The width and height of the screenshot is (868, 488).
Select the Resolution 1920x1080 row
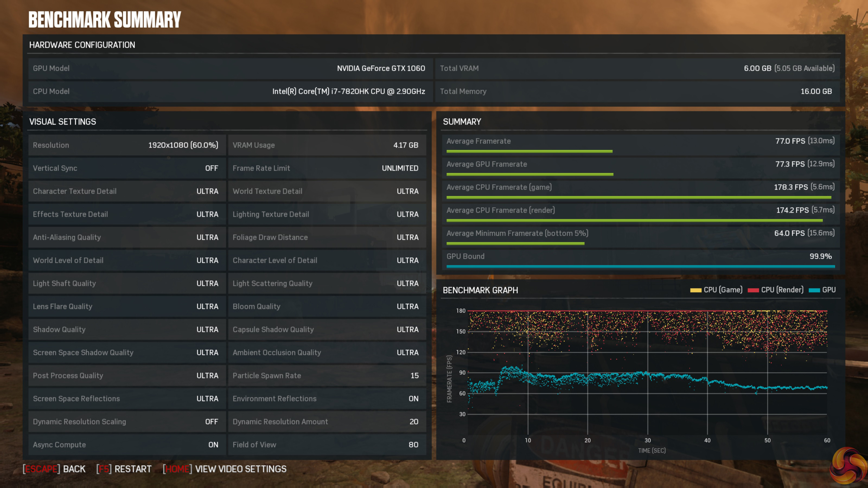(x=127, y=145)
